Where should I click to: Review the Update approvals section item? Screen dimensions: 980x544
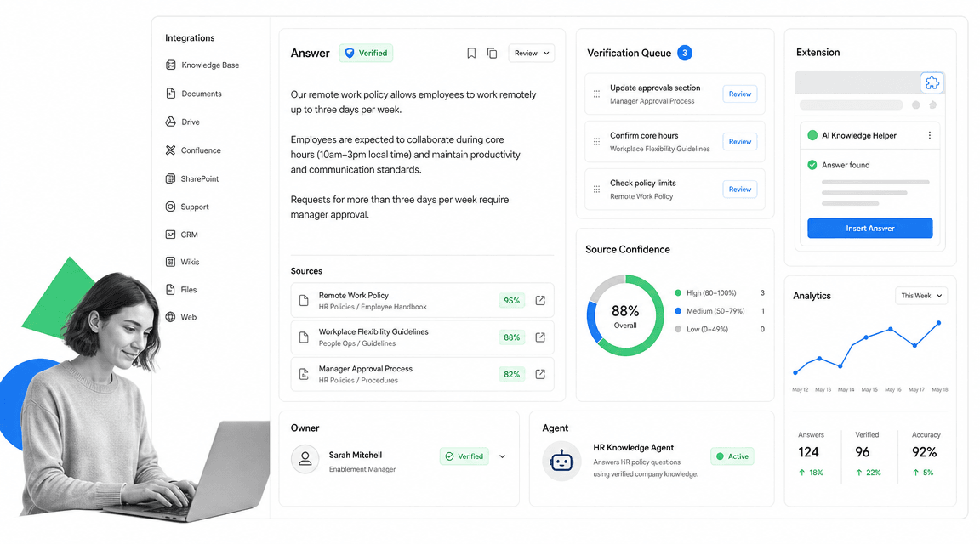[739, 93]
